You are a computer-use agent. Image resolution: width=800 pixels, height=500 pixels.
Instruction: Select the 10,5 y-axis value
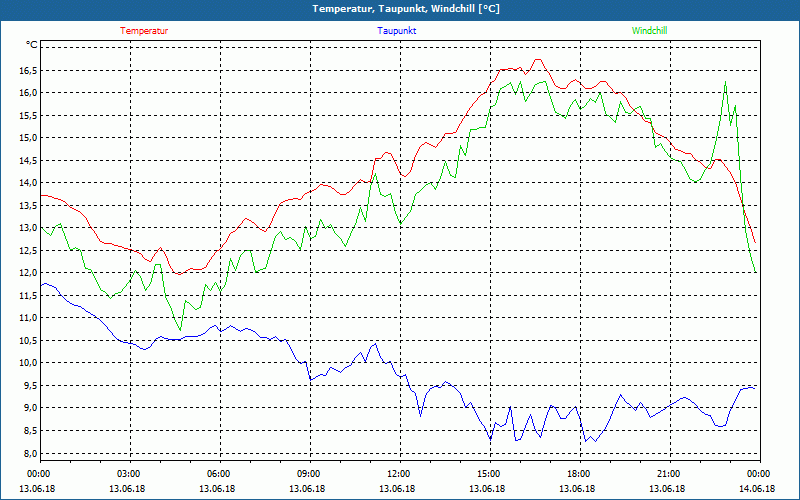pyautogui.click(x=28, y=340)
